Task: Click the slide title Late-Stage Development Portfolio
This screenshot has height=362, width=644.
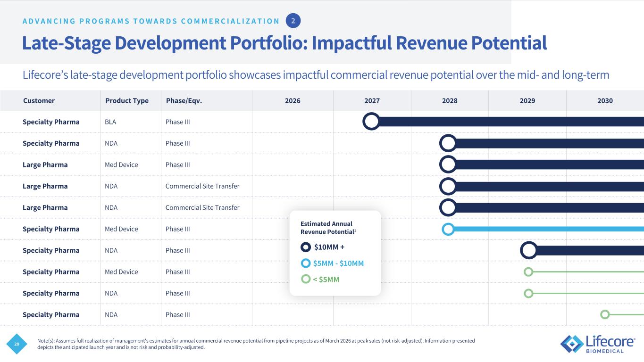Action: click(x=284, y=43)
